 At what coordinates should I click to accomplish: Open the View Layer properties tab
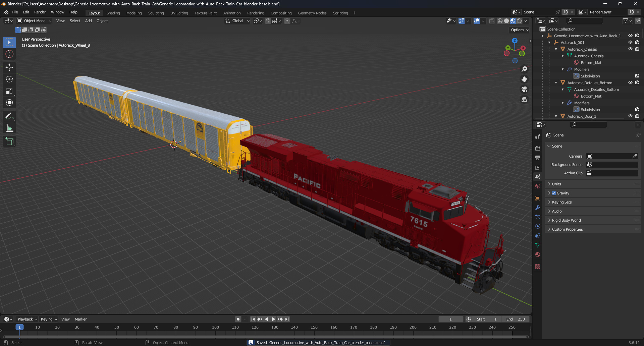point(538,167)
